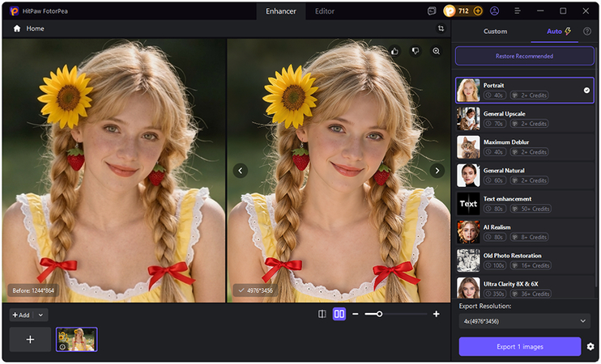Click the 712 credits count
The image size is (601, 364).
click(x=463, y=11)
